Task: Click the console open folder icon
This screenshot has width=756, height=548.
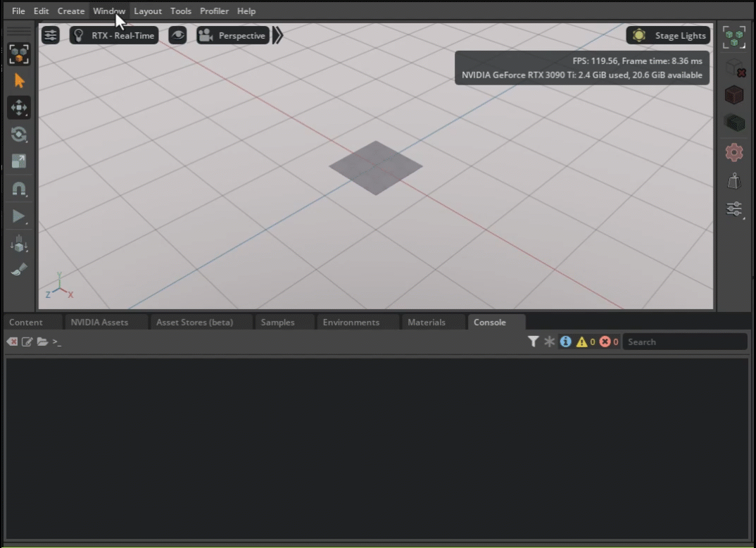Action: [42, 342]
